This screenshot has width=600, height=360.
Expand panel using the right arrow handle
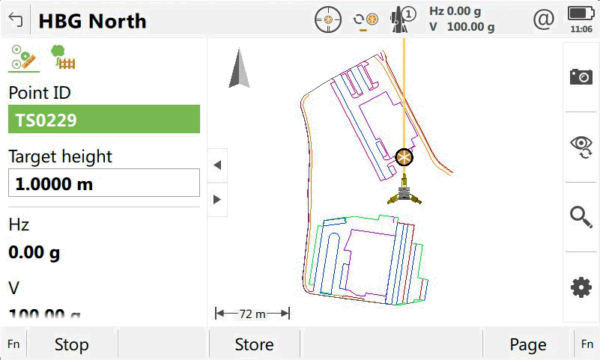point(217,199)
